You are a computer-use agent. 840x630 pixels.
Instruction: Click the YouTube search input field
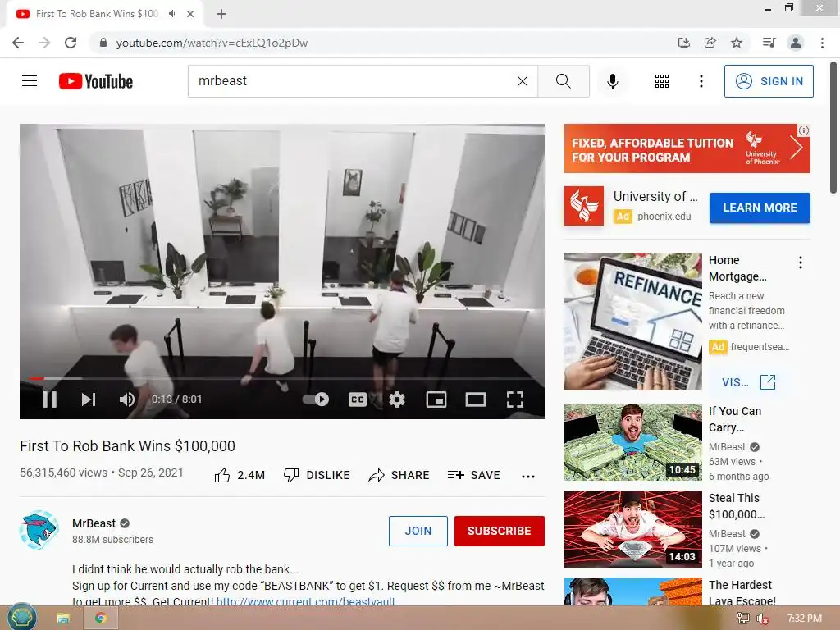[354, 81]
